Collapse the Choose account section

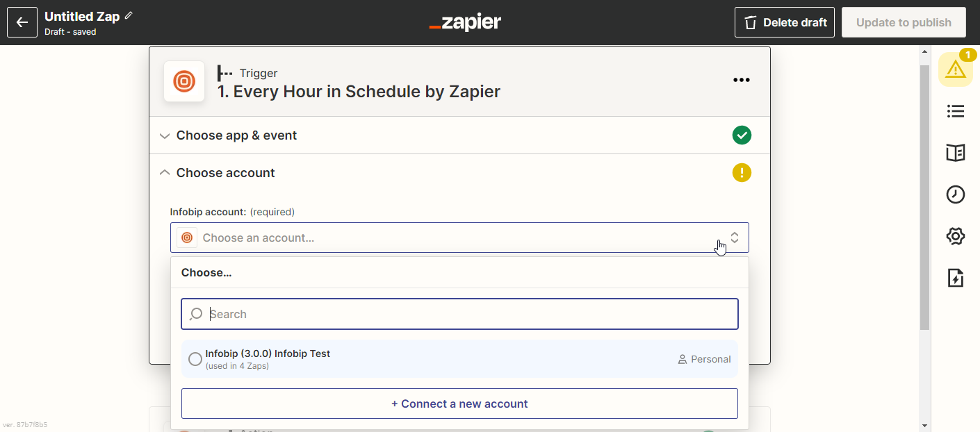225,173
